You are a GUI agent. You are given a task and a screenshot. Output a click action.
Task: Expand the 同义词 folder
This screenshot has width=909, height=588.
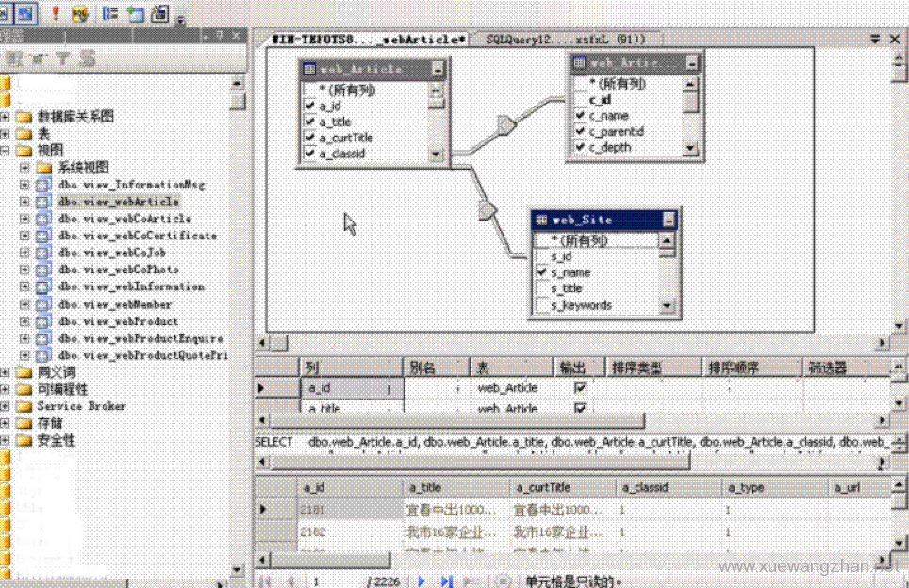(6, 372)
